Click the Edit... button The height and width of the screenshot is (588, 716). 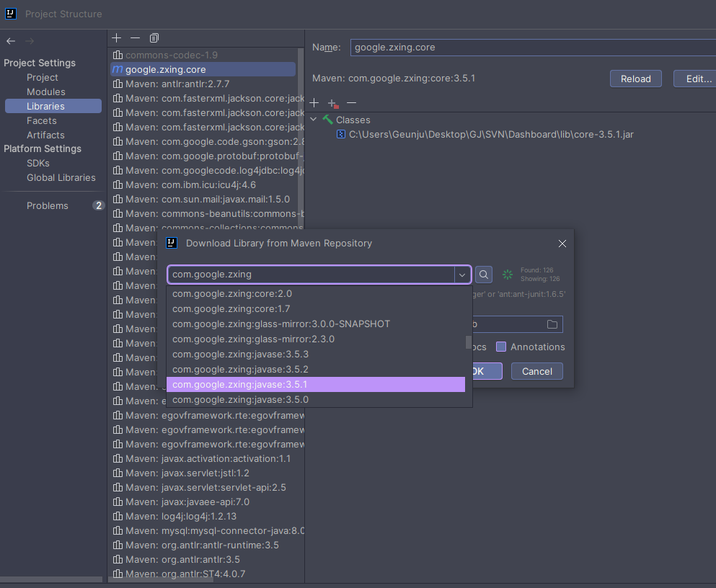(696, 79)
